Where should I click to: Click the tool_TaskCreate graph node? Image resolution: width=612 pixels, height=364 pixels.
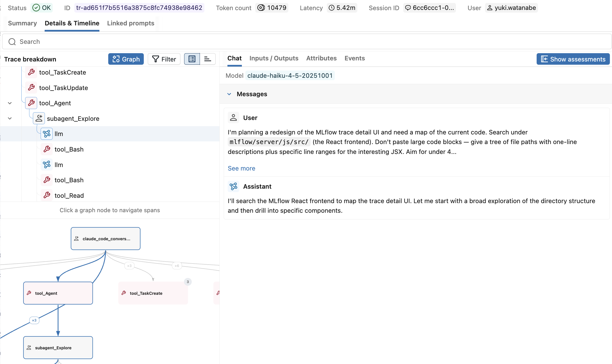point(153,293)
